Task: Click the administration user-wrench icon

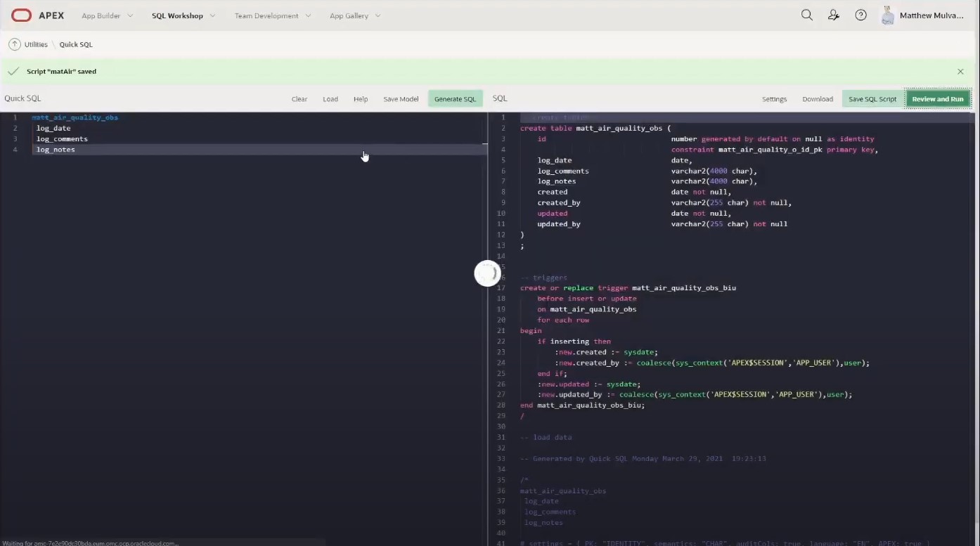Action: point(834,15)
